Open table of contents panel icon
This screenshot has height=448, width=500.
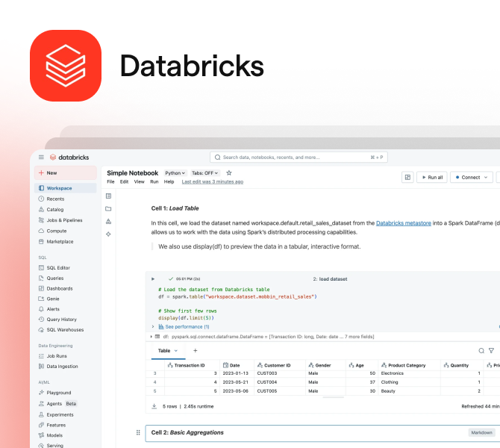108,196
